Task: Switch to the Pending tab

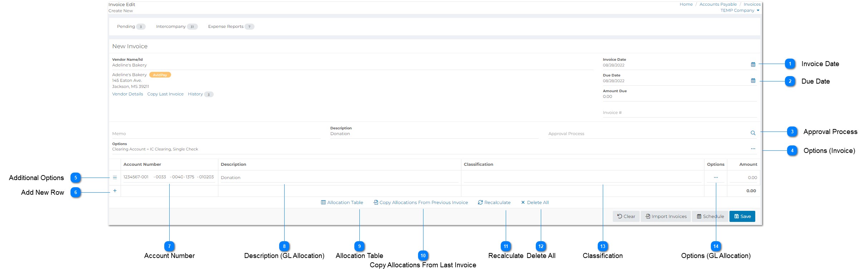Action: coord(131,26)
